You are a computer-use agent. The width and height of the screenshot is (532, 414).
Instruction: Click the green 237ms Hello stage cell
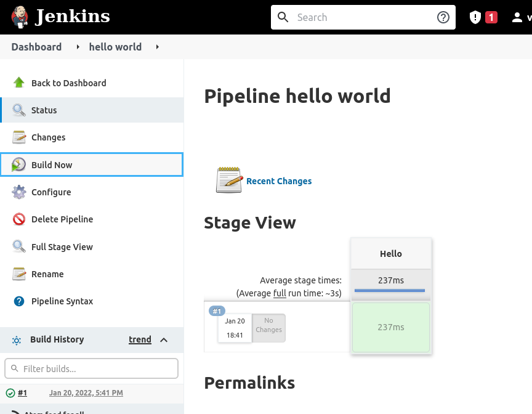tap(390, 327)
